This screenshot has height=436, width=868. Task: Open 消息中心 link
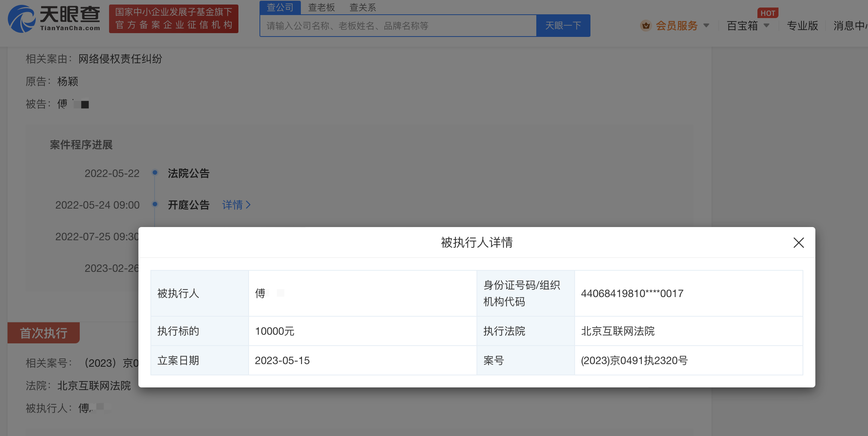point(851,26)
